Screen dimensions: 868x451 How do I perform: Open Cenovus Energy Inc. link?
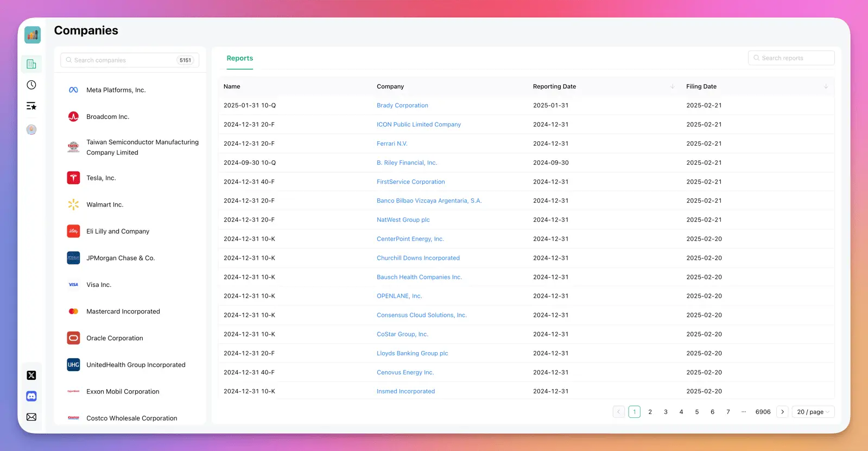point(405,372)
